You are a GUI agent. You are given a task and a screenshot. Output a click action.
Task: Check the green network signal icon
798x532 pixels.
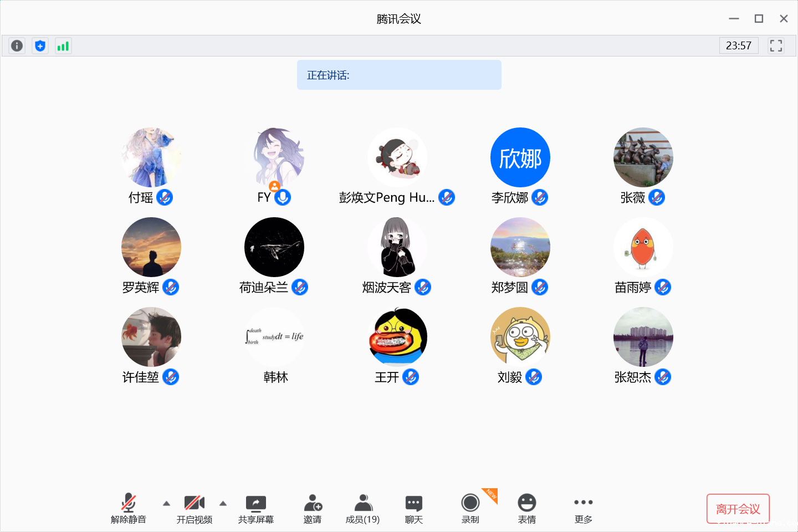click(x=63, y=45)
